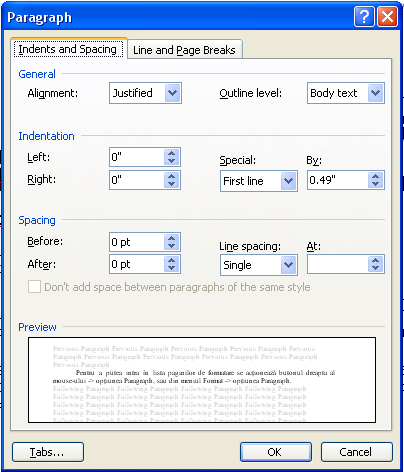Viewport: 404px width, 472px height.
Task: Switch to Line and Page Breaks tab
Action: 184,50
